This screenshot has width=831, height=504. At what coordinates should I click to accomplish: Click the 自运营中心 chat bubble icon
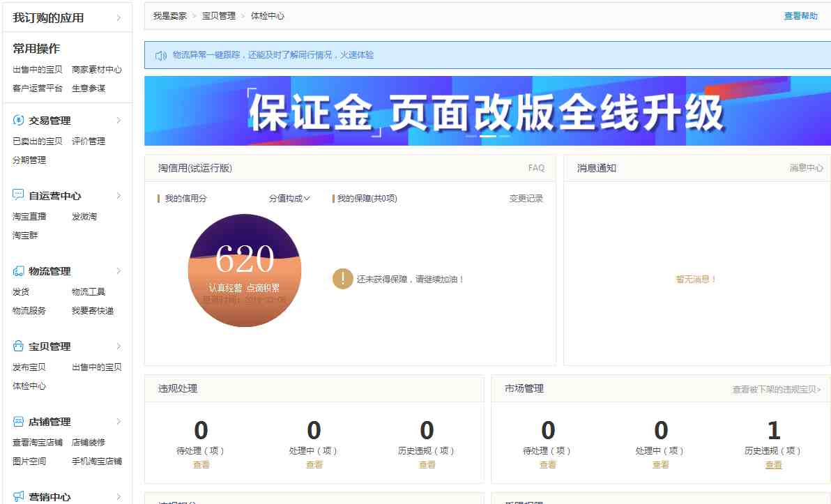click(18, 195)
